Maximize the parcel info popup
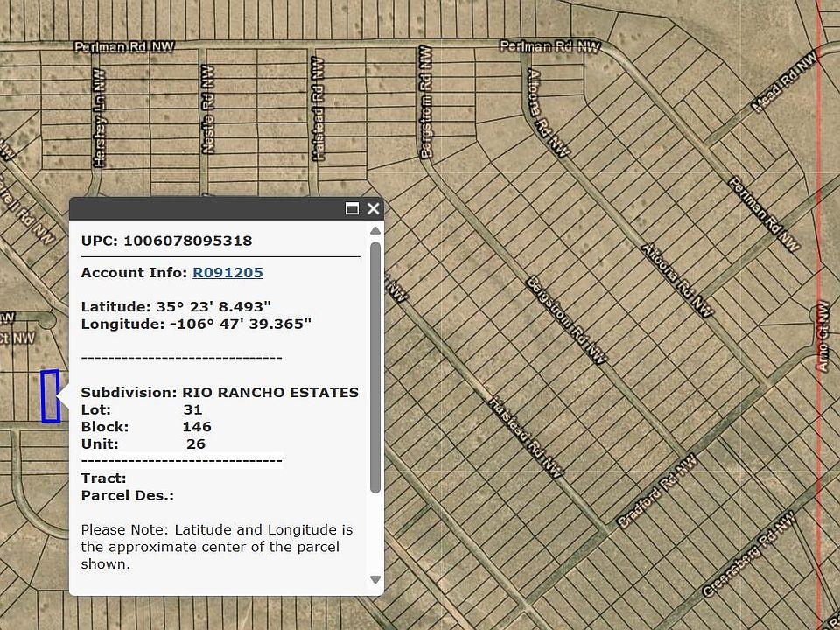 tap(353, 208)
